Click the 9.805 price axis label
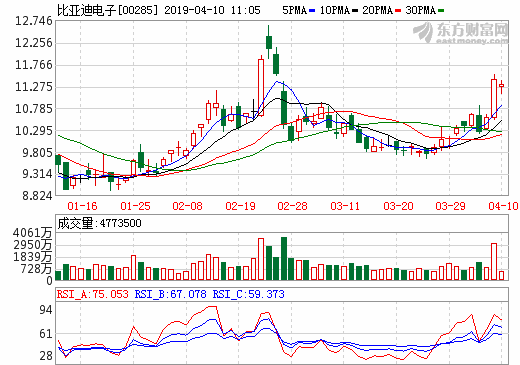520x365 pixels. pyautogui.click(x=37, y=153)
